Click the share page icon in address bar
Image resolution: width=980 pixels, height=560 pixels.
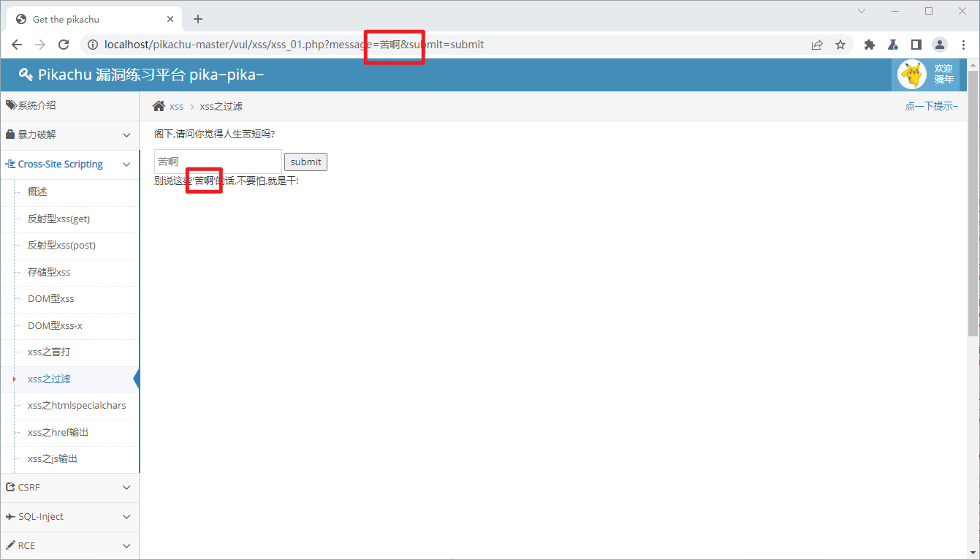tap(817, 45)
